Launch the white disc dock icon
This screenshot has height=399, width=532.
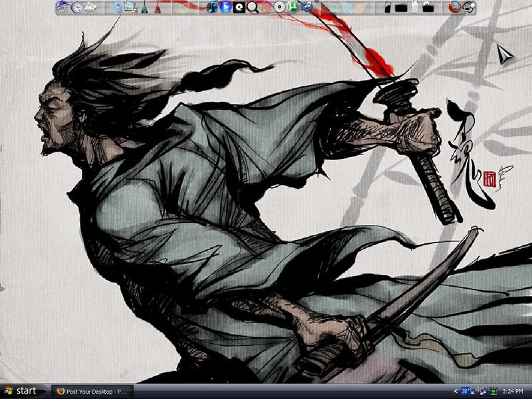[279, 7]
